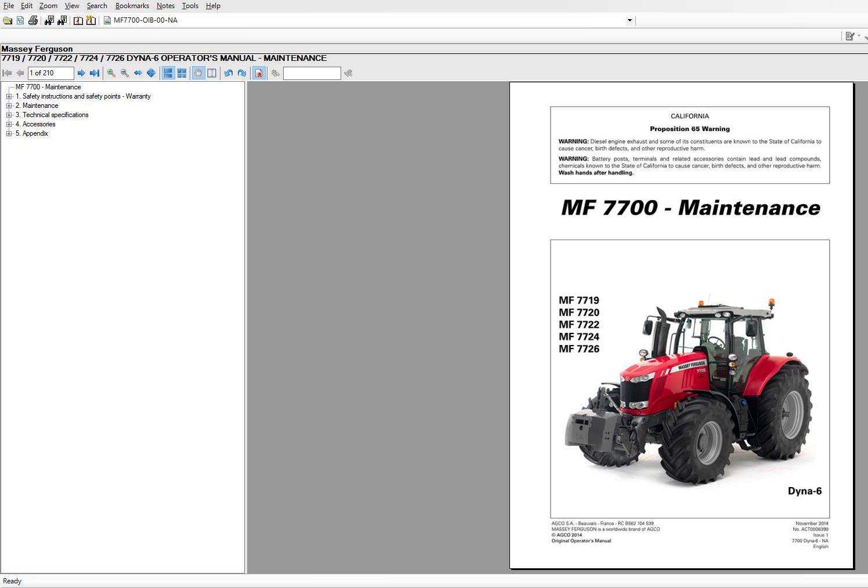This screenshot has height=588, width=868.
Task: Click the find next binoculars icon
Action: click(348, 73)
